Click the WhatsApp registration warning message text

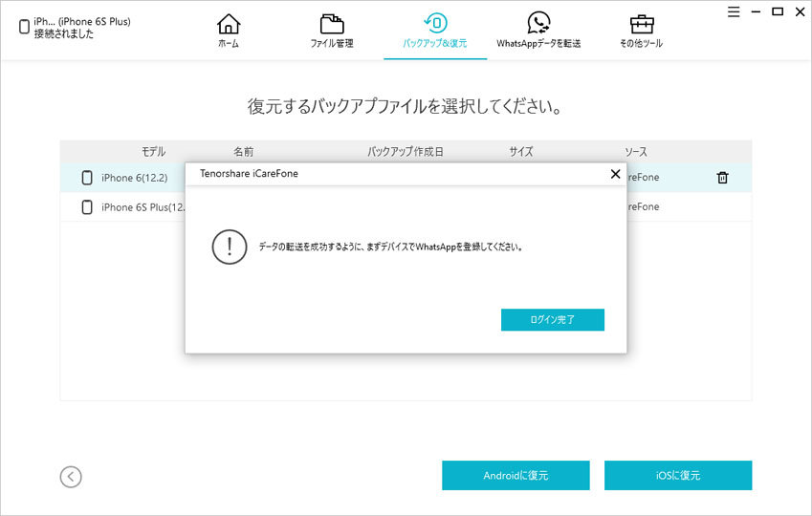tap(391, 247)
